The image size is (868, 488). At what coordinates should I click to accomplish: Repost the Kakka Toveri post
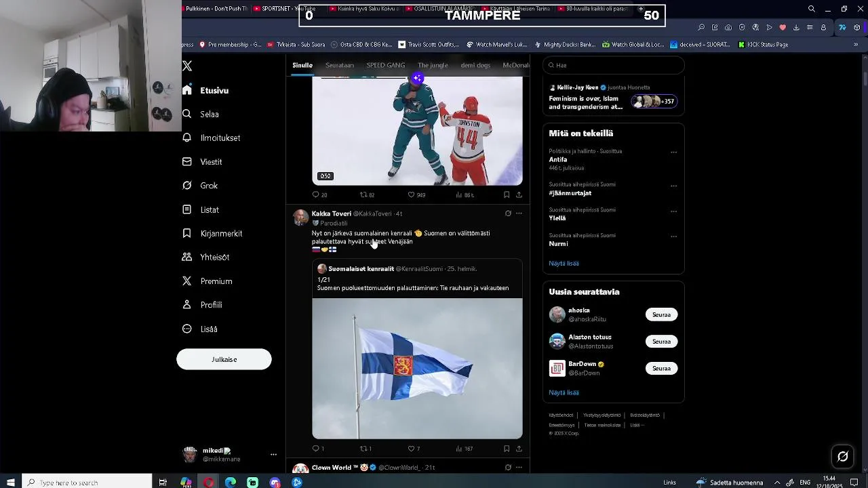pos(366,449)
